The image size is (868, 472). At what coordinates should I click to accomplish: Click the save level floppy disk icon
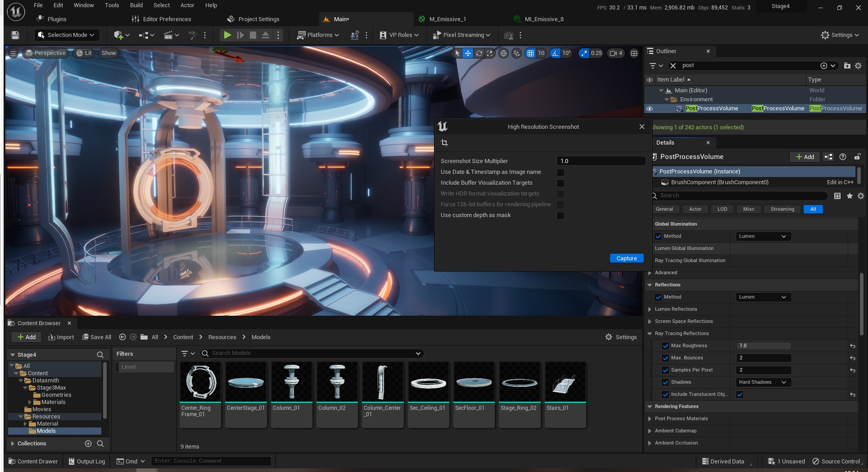[15, 35]
